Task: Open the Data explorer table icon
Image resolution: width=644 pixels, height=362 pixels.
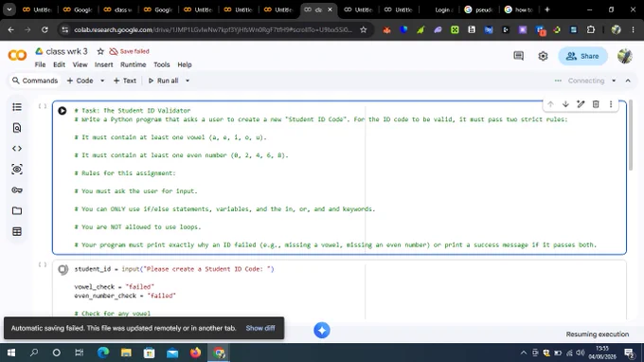Action: click(x=17, y=231)
